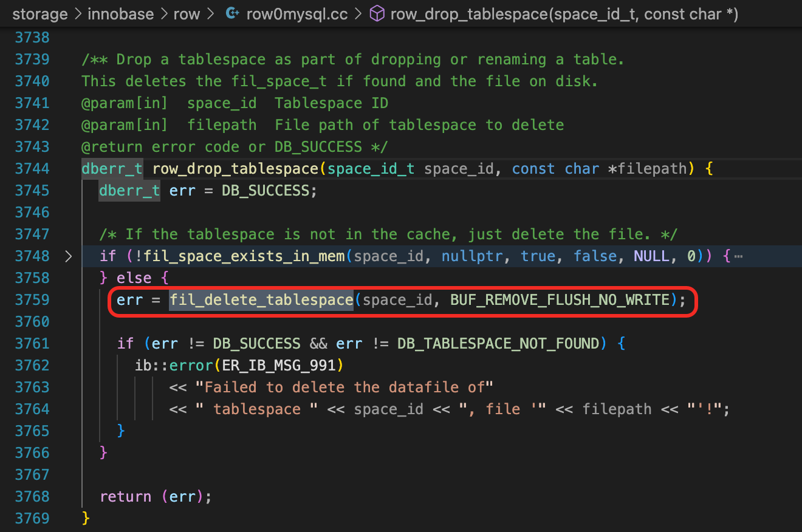Expand the folded block at line 3748
Screen dimensions: 802x532
(68, 256)
